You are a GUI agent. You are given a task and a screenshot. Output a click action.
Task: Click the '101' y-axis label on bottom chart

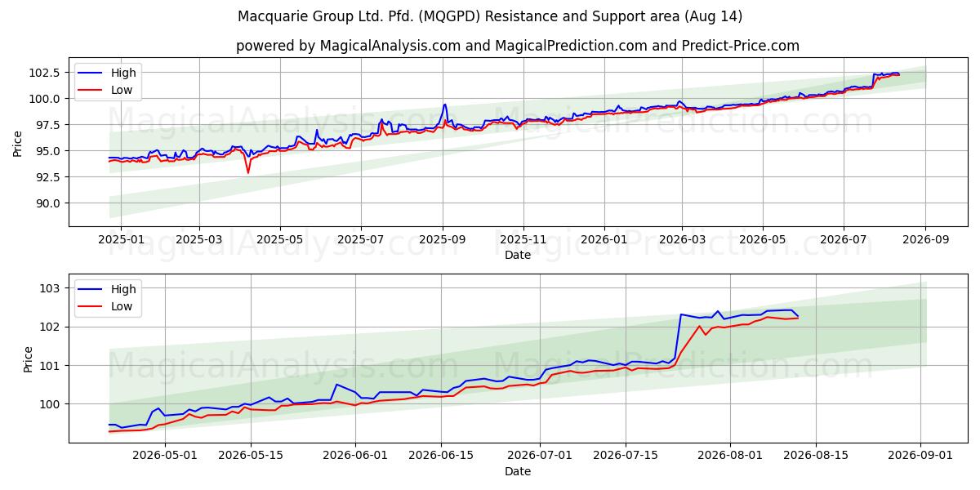[x=51, y=365]
